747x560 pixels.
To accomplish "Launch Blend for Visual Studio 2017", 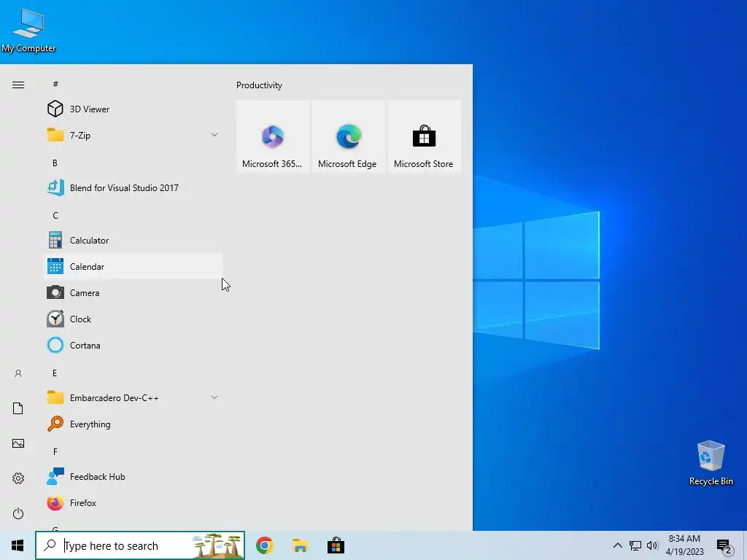I will [x=133, y=187].
